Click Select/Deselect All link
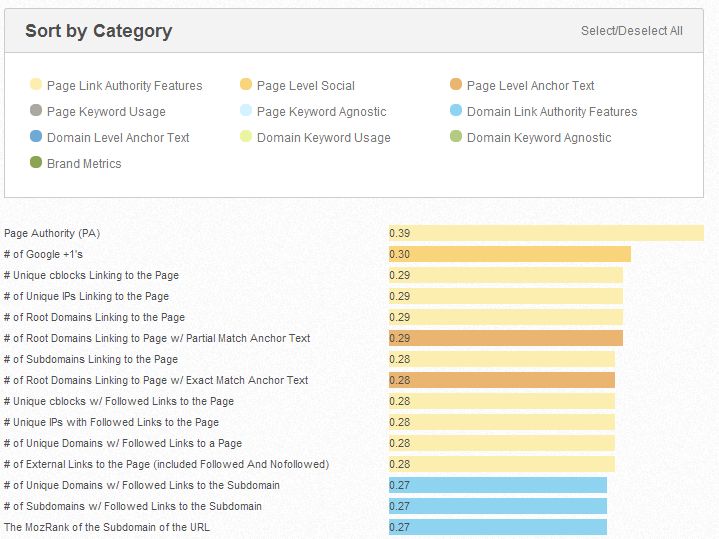 (x=631, y=31)
